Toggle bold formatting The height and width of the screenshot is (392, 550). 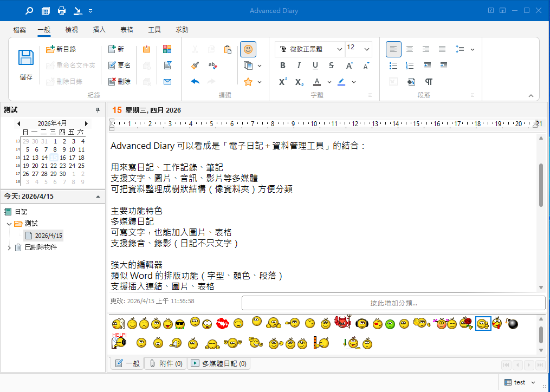point(283,65)
